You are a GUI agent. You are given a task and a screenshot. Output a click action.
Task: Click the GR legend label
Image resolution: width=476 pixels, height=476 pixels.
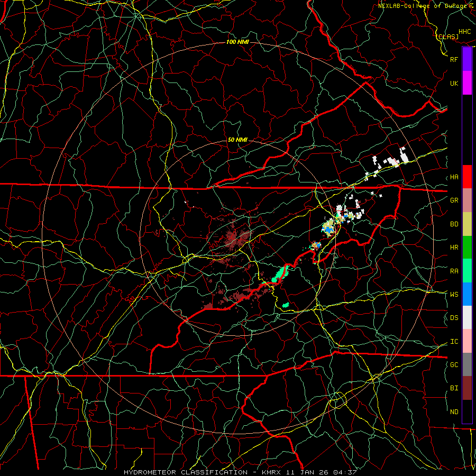pos(454,200)
